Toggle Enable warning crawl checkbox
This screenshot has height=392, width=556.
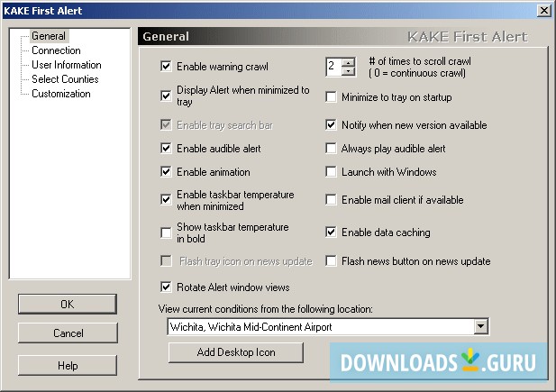tap(166, 67)
